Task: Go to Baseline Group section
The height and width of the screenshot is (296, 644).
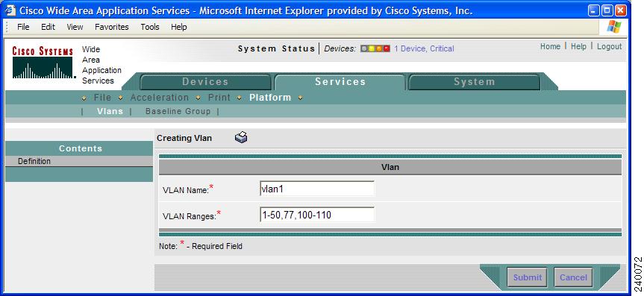Action: (x=178, y=111)
